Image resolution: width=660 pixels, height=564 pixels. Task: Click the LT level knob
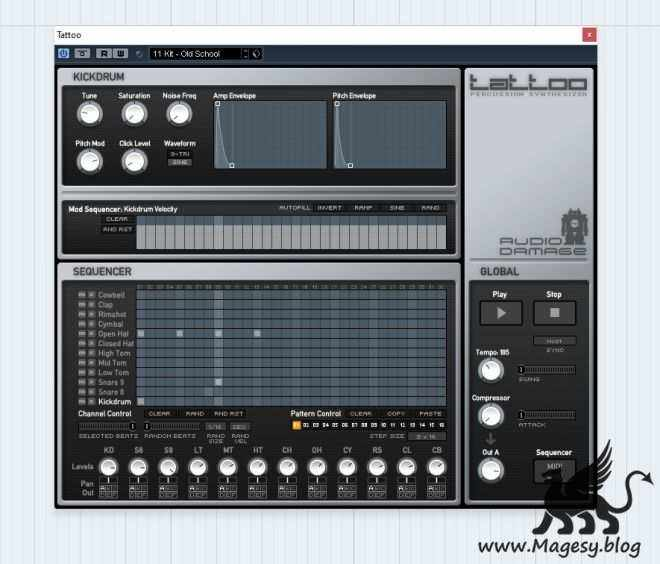pos(198,467)
